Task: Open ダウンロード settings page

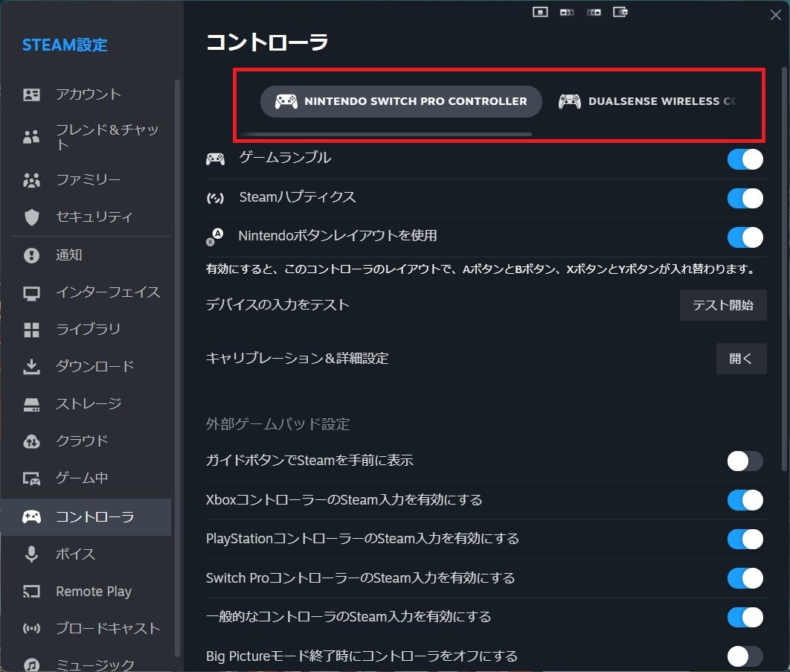Action: click(86, 366)
